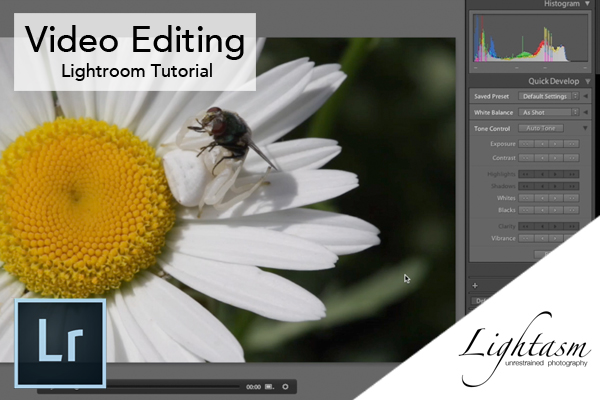Click the video playback scrubber bar
The height and width of the screenshot is (400, 600).
pyautogui.click(x=173, y=387)
